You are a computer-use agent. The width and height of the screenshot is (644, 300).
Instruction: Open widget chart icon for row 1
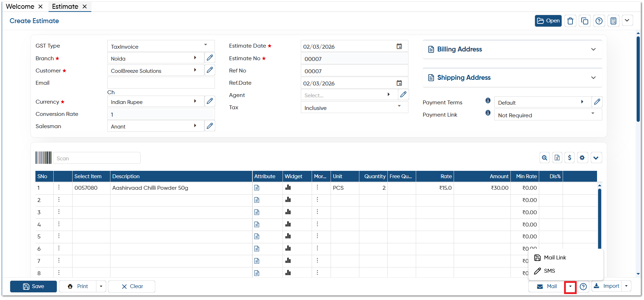click(x=288, y=188)
